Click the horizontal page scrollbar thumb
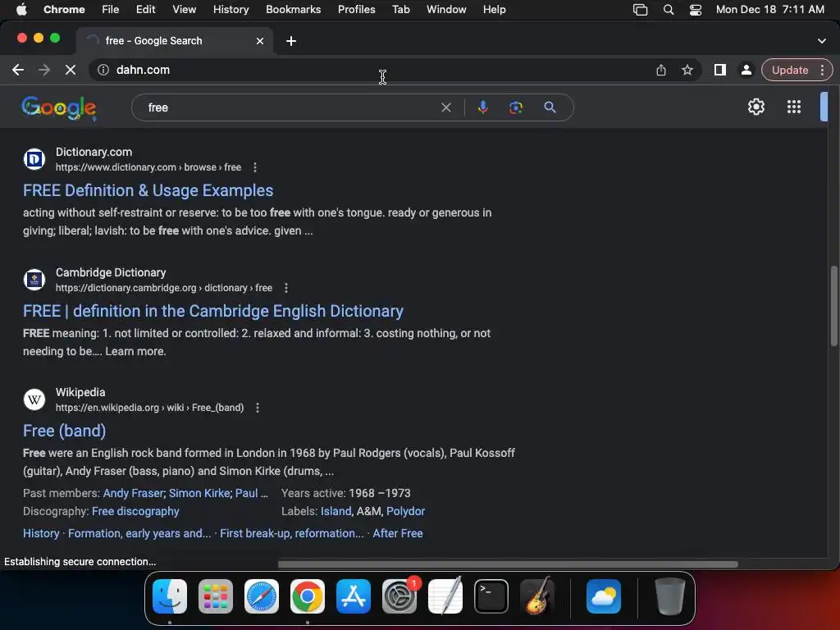Screen dimensions: 840x630 point(508,564)
